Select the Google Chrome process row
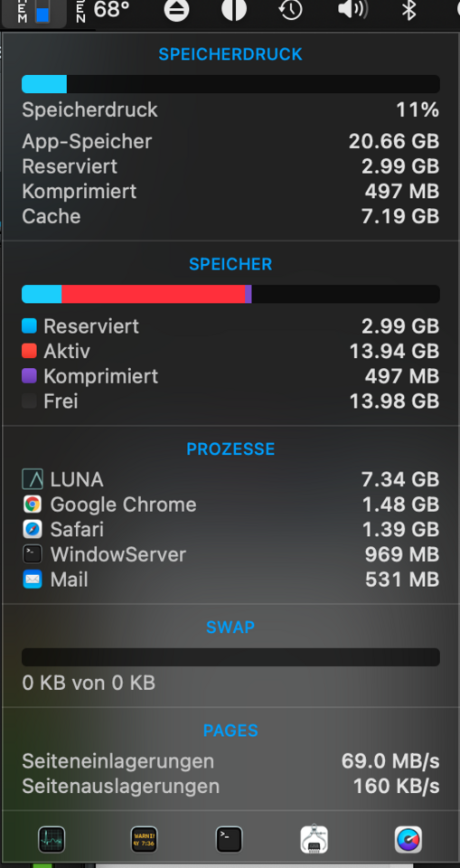This screenshot has width=460, height=868. pyautogui.click(x=230, y=505)
